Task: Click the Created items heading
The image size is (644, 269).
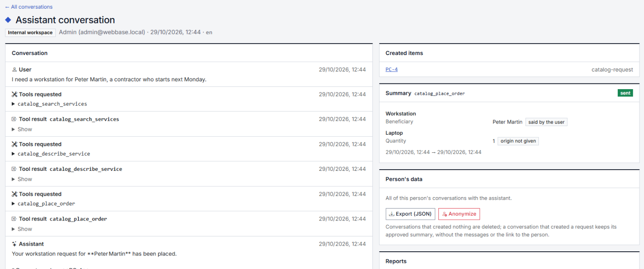Action: pyautogui.click(x=404, y=53)
